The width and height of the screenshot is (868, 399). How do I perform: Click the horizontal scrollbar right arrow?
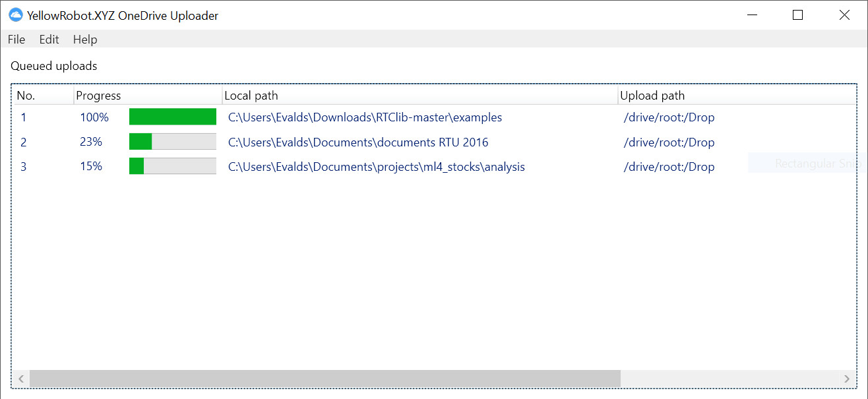click(x=847, y=379)
